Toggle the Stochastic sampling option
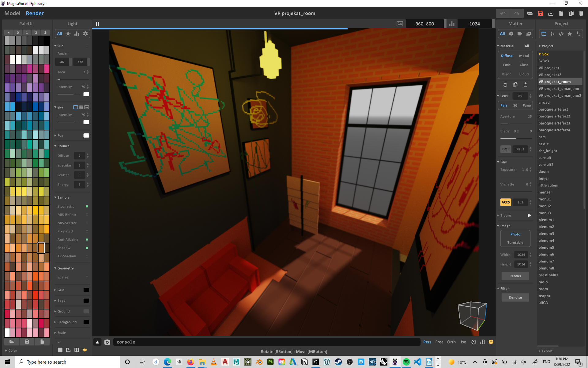Image resolution: width=588 pixels, height=368 pixels. click(x=87, y=206)
